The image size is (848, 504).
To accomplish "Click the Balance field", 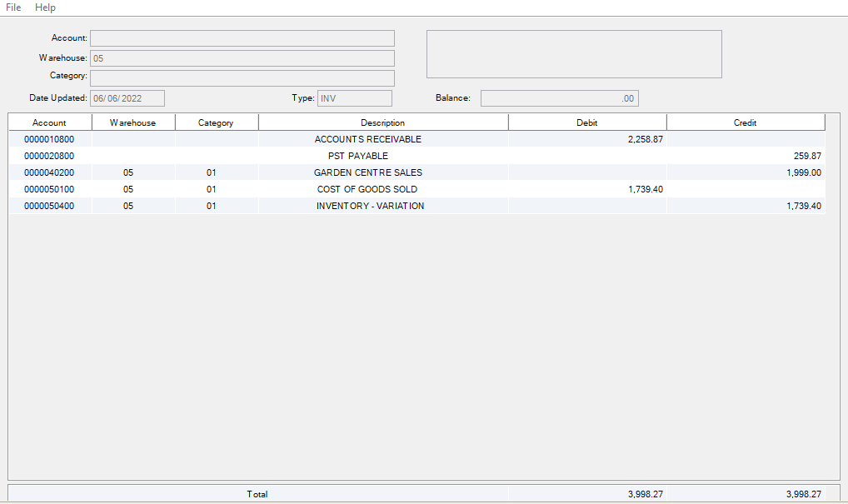I will [x=559, y=98].
